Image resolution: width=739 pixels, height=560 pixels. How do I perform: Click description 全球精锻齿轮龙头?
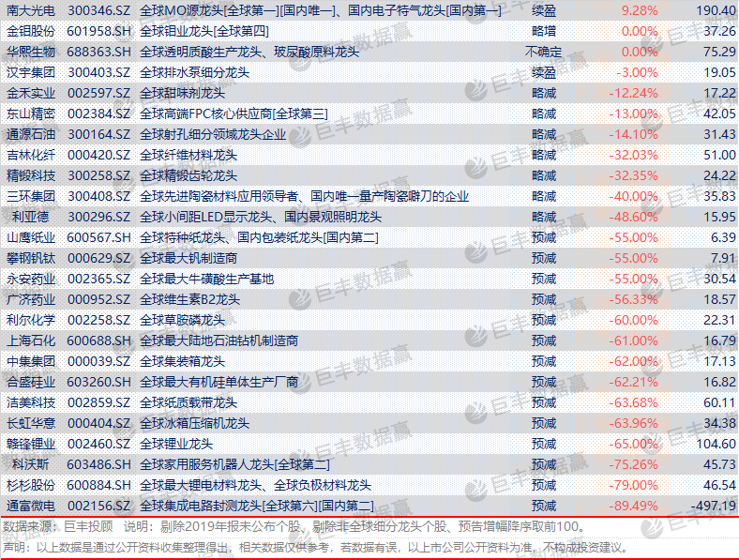(x=189, y=175)
